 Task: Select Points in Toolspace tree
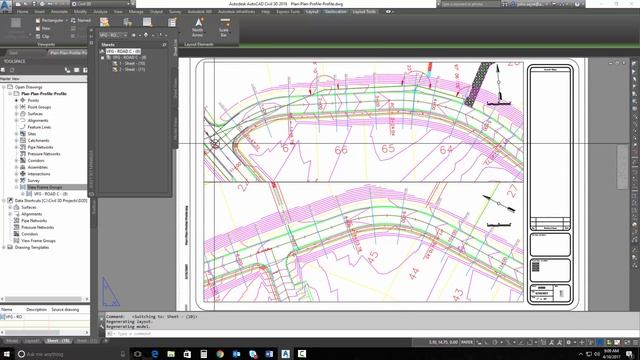point(33,100)
